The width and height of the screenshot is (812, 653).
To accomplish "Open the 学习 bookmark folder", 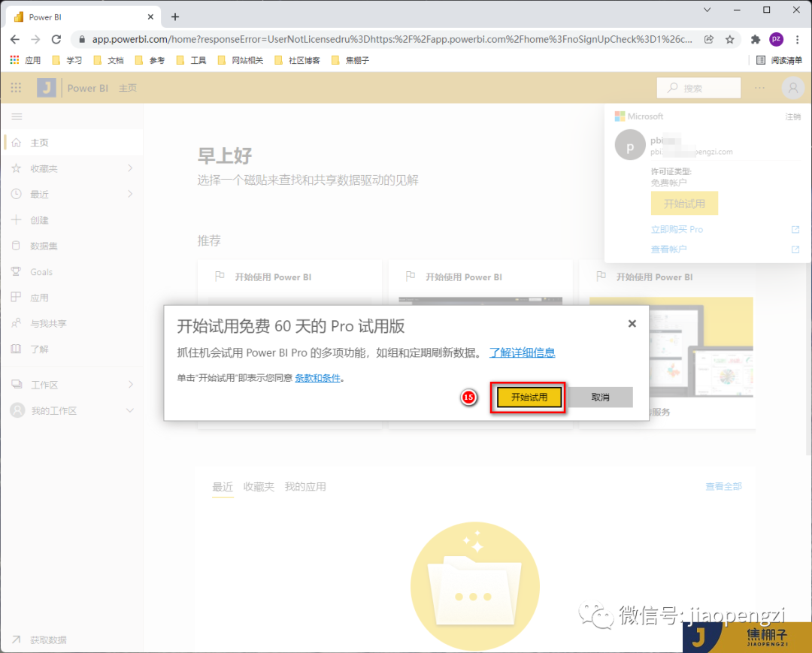I will (67, 61).
